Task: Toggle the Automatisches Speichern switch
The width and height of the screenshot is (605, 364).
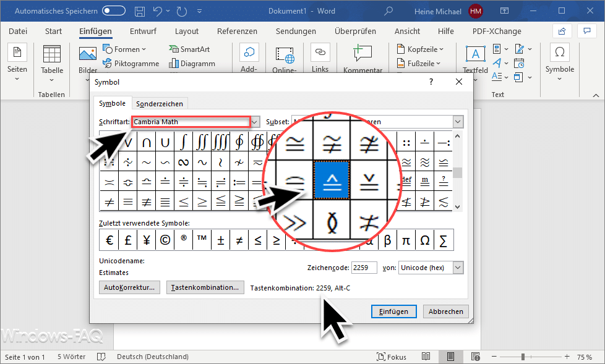Action: tap(114, 11)
